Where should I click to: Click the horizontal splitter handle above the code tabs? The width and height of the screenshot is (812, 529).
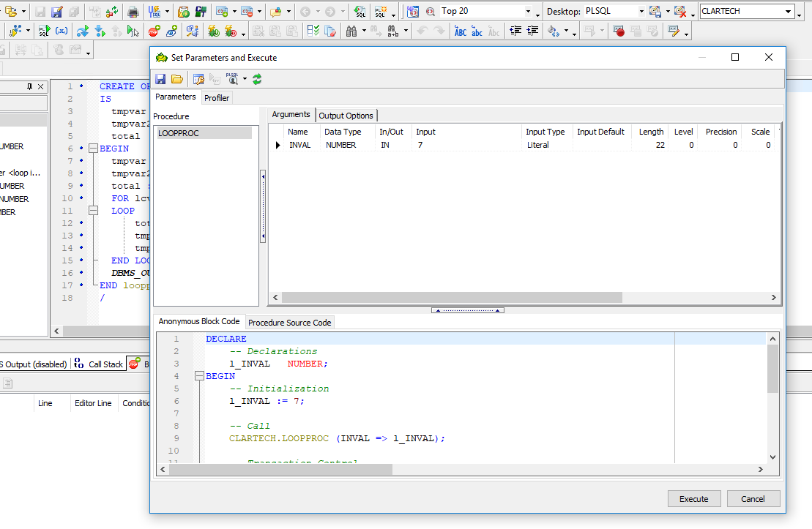pyautogui.click(x=468, y=310)
